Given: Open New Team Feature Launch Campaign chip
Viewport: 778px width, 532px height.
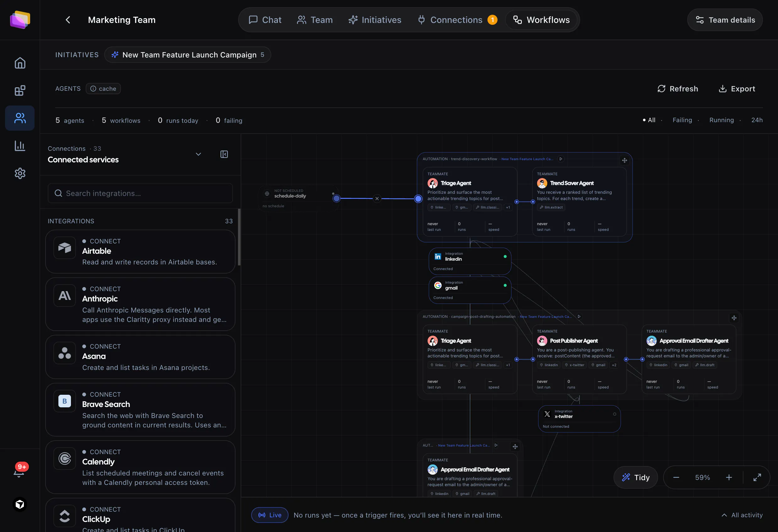Looking at the screenshot, I should point(187,55).
